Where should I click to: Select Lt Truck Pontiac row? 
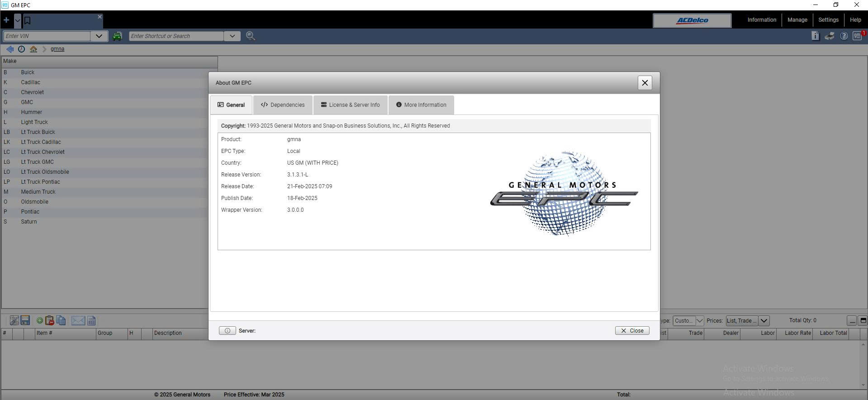(x=105, y=182)
